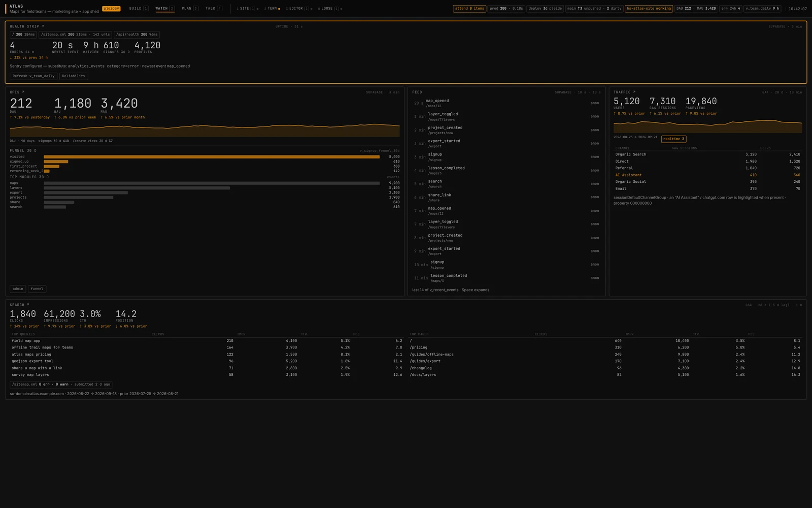
Task: Open the Health Strip panel arrow icon
Action: [x=43, y=26]
